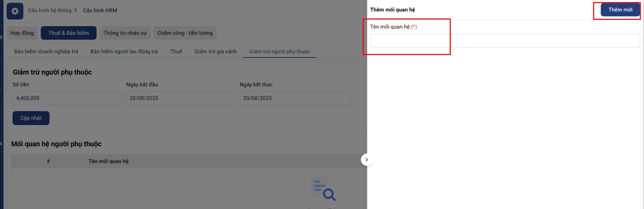This screenshot has width=644, height=209.
Task: Click the settings gear icon
Action: tap(15, 11)
